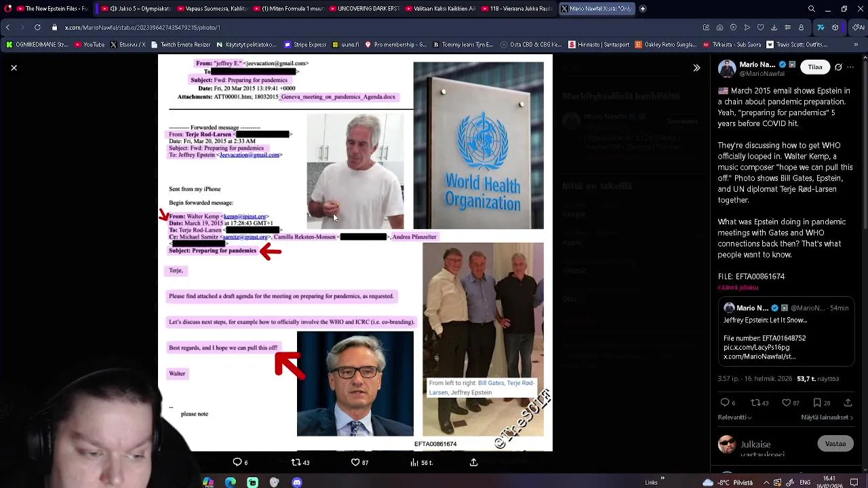Open the weather widget showing -8°C Pilvistä

click(729, 483)
